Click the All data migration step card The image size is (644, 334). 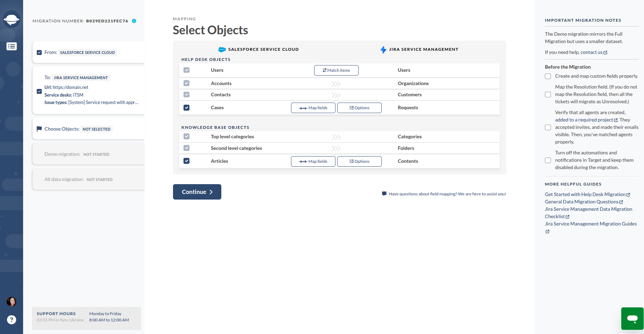(89, 179)
